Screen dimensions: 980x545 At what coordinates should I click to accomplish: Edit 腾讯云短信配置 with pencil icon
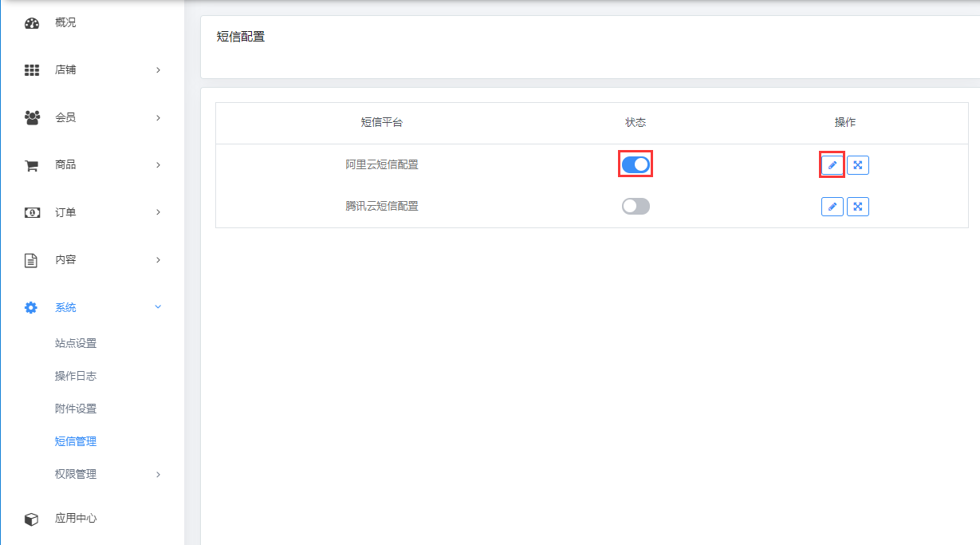pos(832,207)
